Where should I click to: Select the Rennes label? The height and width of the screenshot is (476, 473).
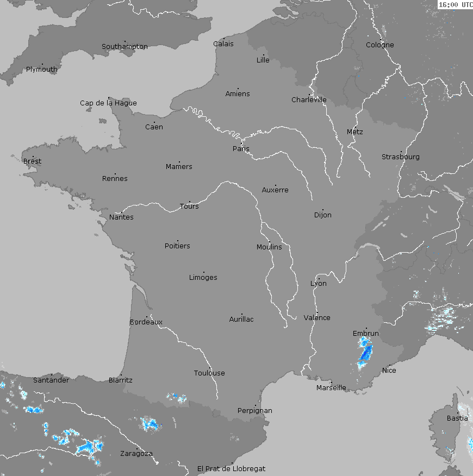point(115,178)
